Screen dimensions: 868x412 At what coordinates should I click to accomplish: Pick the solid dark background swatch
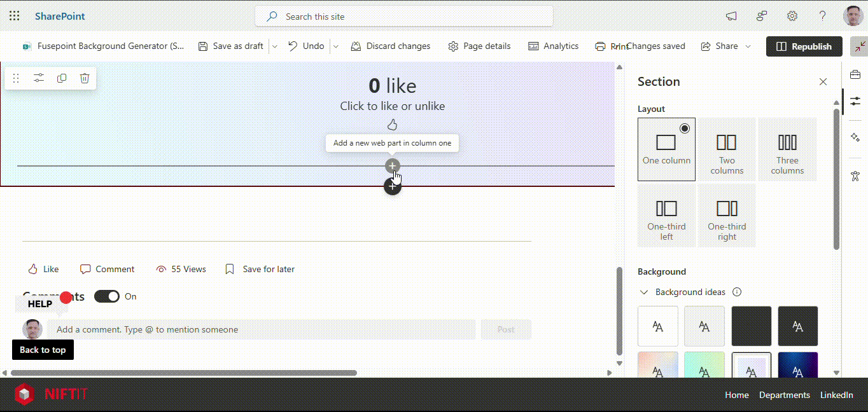click(751, 326)
